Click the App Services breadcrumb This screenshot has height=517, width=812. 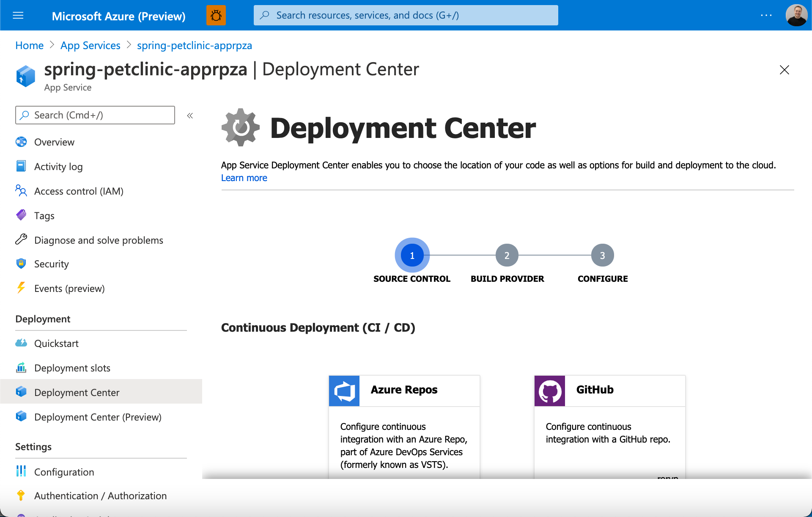tap(90, 45)
